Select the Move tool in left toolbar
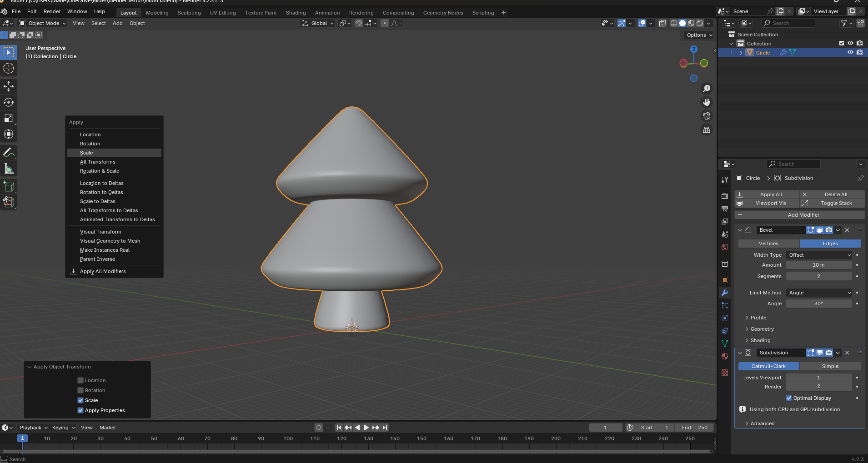 click(9, 86)
